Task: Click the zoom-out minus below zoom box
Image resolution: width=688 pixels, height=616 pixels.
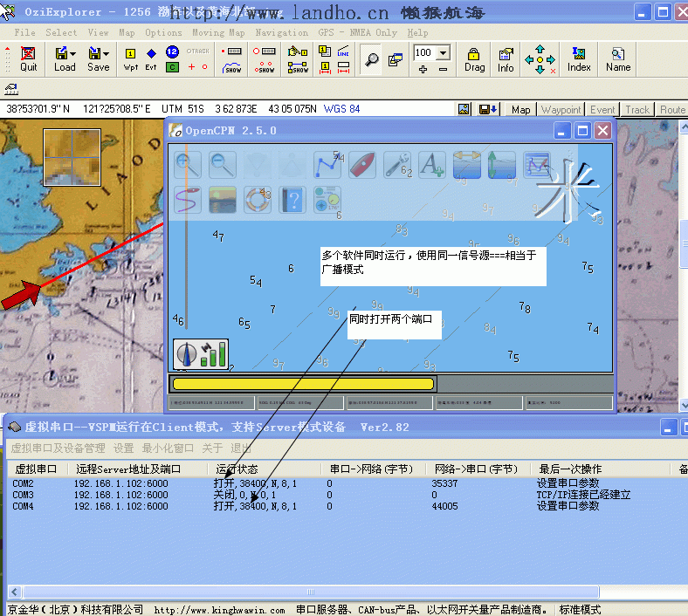Action: point(444,69)
